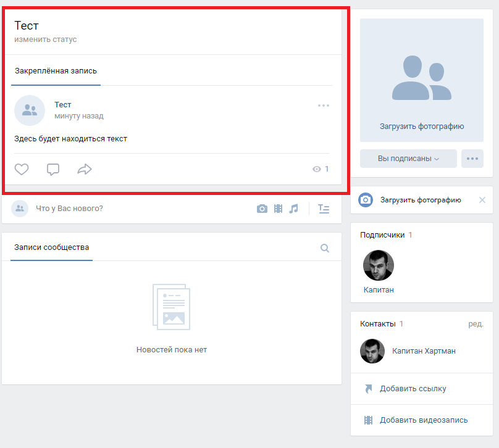Viewport: 499px width, 448px height.
Task: Open the Тест author link in post
Action: pyautogui.click(x=63, y=105)
